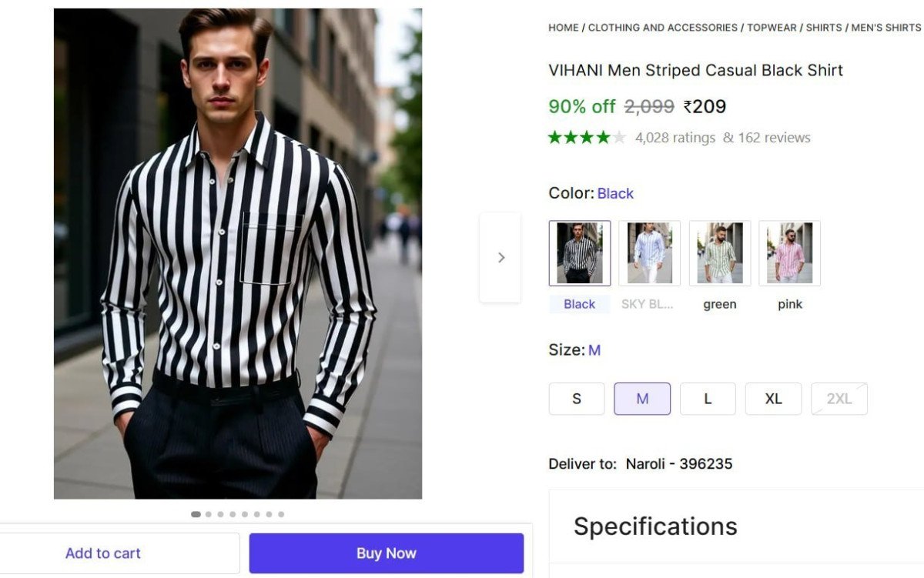Click the star rating icons

(587, 138)
